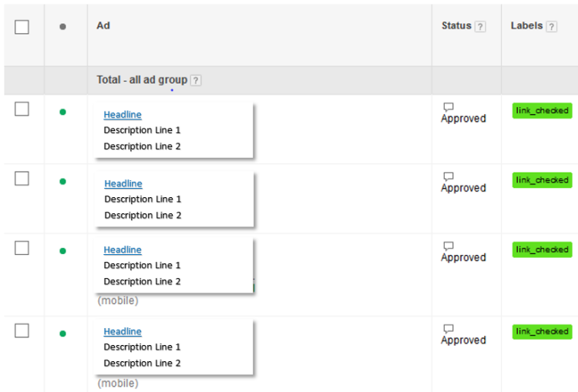Open the grey status dot column header
This screenshot has height=392, width=578.
click(x=62, y=26)
